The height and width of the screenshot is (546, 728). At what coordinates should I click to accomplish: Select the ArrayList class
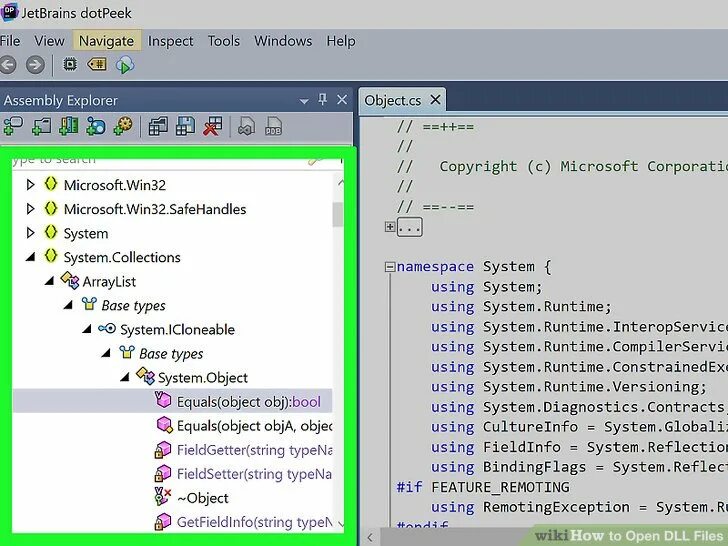(x=109, y=282)
